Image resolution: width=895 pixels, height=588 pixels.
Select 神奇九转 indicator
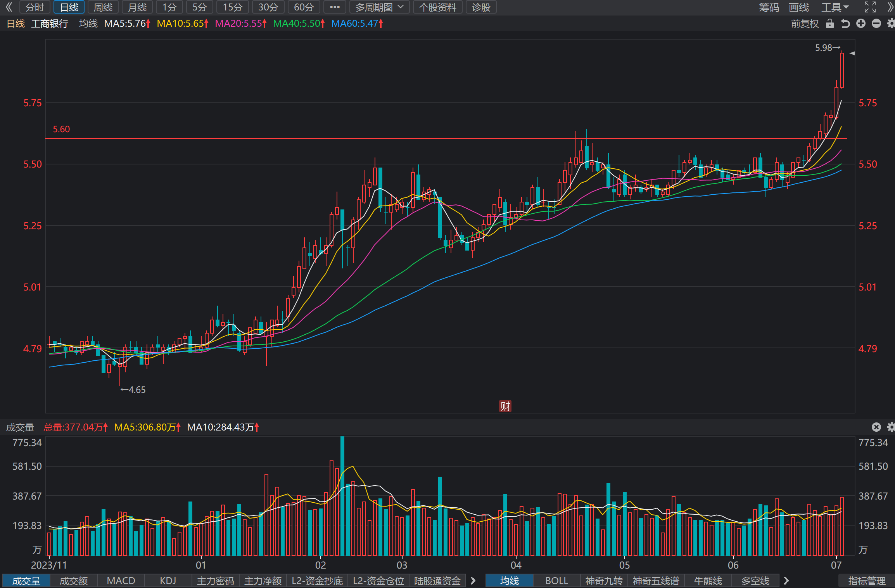604,581
